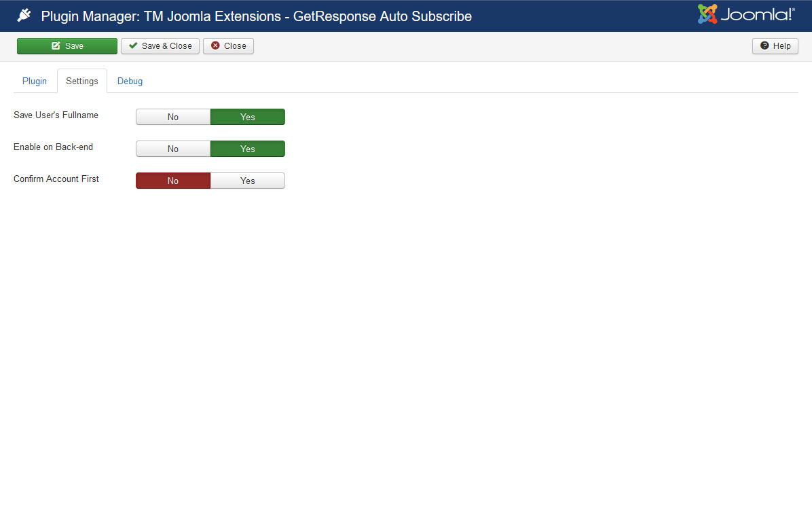Click the "Confirm Account First" label
The height and width of the screenshot is (518, 812).
tap(56, 179)
